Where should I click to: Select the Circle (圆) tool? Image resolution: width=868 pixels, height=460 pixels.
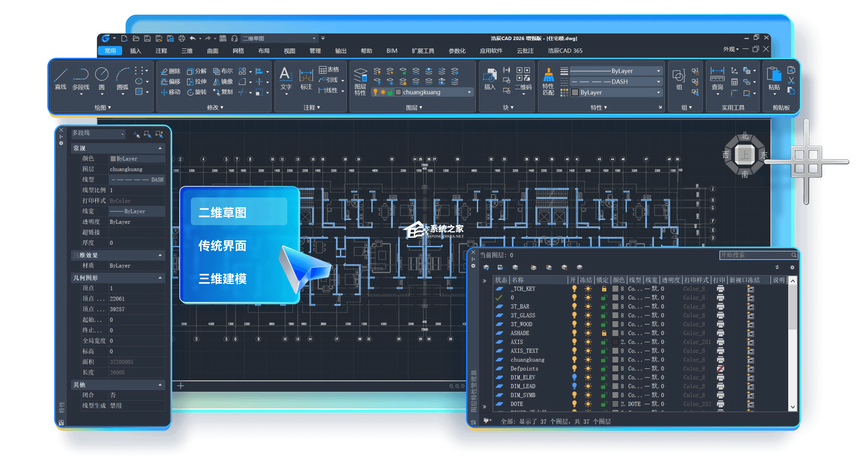(x=102, y=75)
